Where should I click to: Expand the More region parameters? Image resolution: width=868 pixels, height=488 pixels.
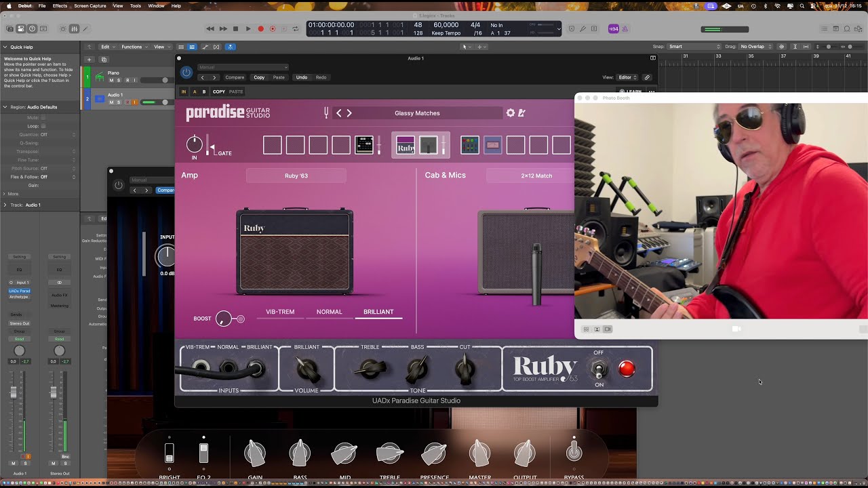5,194
